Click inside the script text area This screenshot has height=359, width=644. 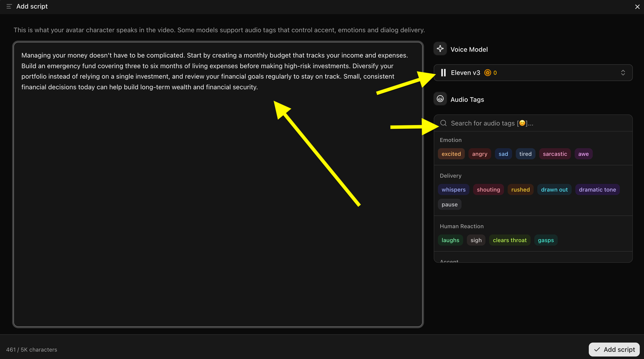[218, 185]
